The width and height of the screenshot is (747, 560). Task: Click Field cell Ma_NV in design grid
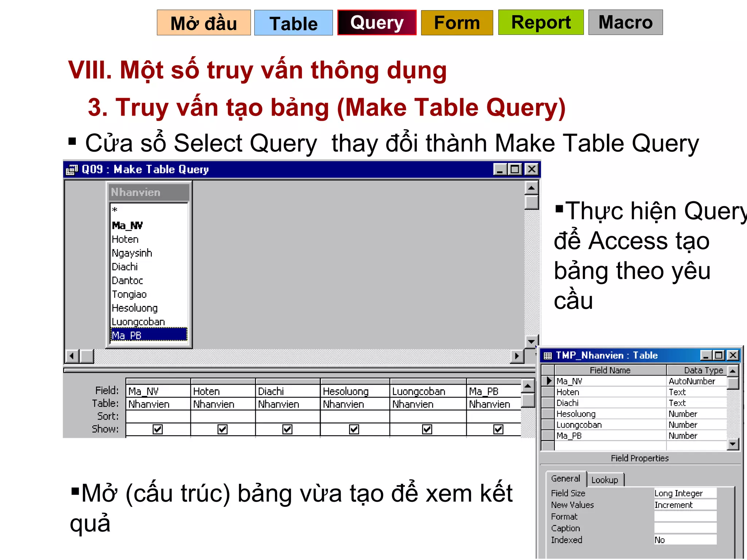tap(158, 391)
